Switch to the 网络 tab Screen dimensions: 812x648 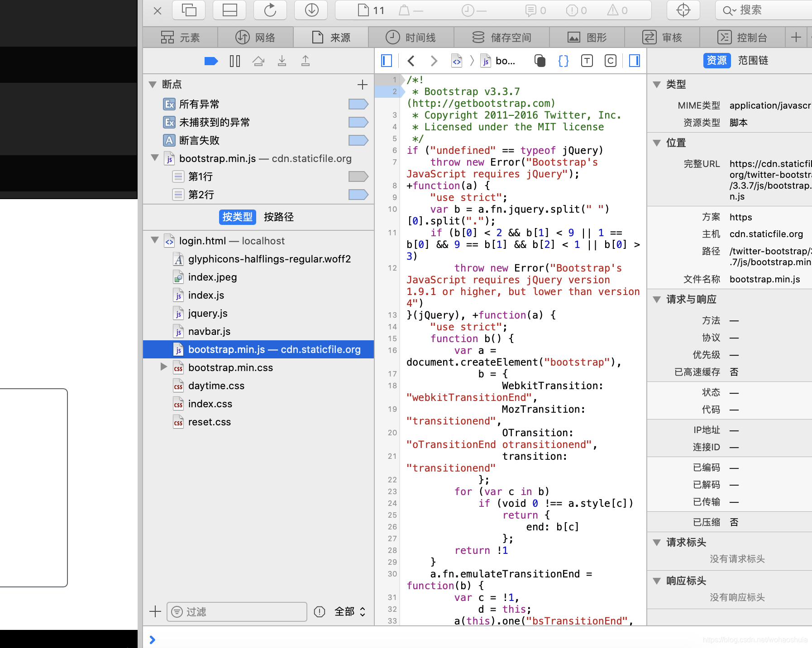255,37
